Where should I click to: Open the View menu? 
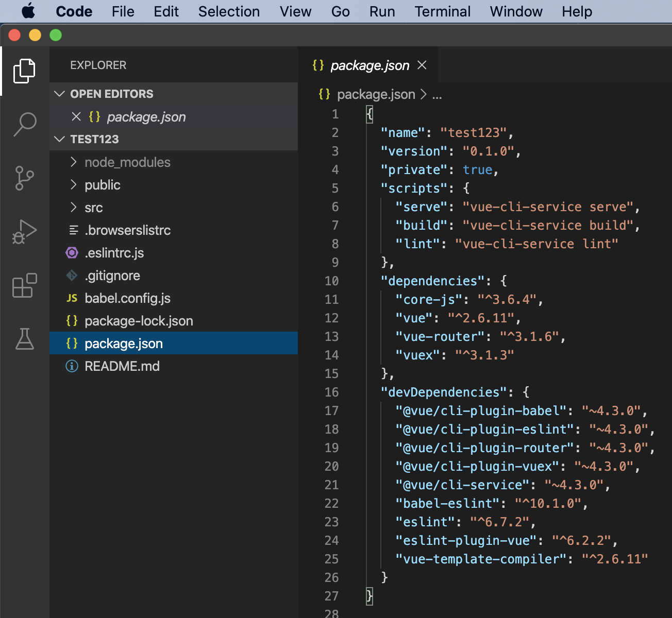point(296,11)
